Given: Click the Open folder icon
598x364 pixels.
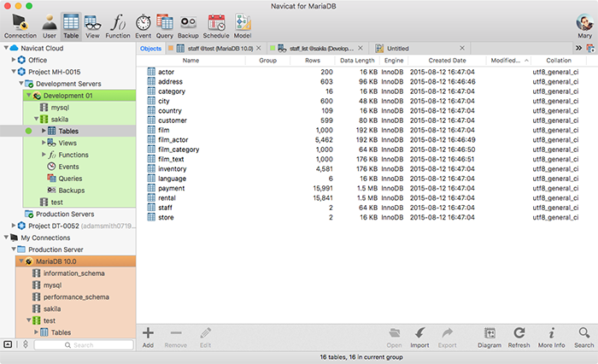Looking at the screenshot, I should click(394, 338).
